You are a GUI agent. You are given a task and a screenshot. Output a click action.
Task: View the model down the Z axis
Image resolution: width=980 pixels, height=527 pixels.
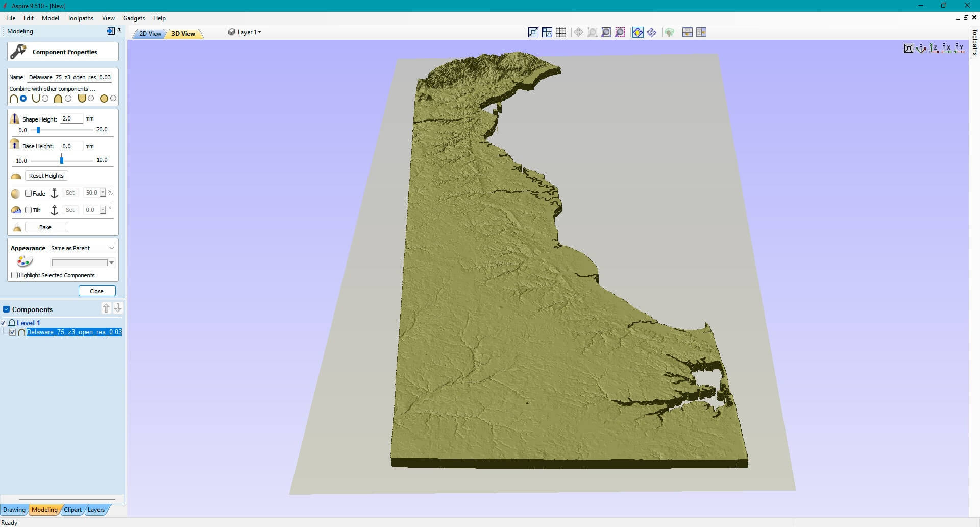934,49
